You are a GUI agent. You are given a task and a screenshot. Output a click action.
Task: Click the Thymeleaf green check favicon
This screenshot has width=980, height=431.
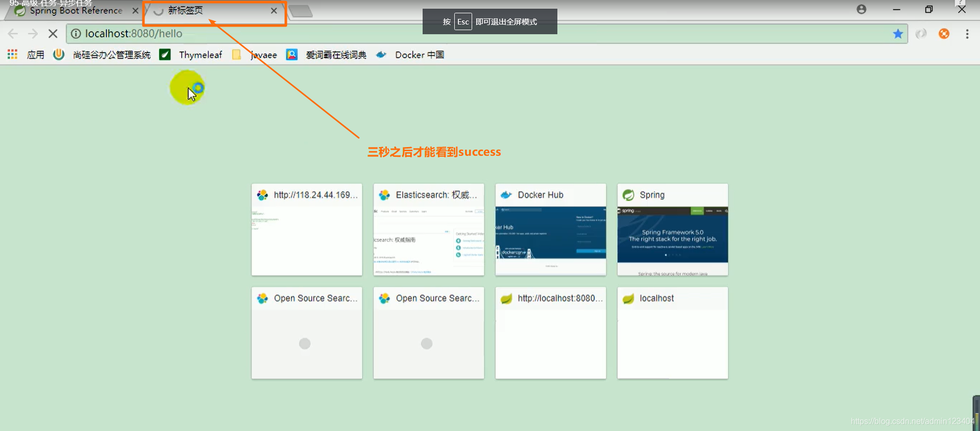pyautogui.click(x=165, y=55)
